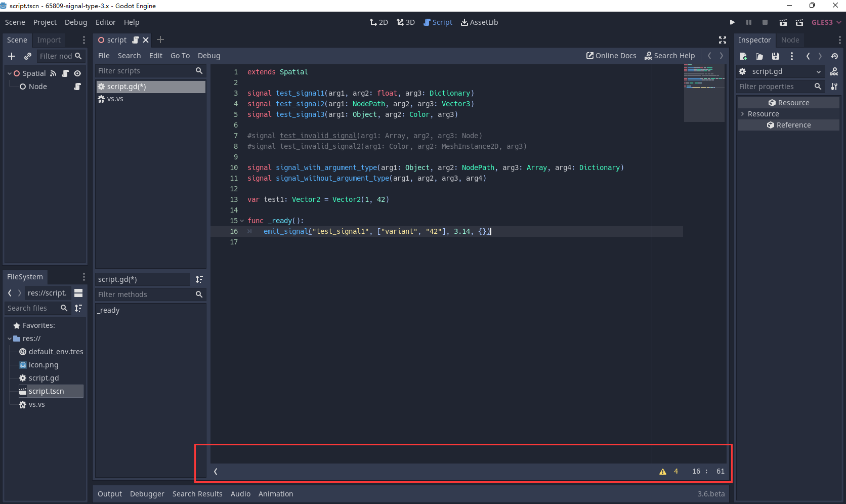This screenshot has width=846, height=504.
Task: Click the Filter properties field
Action: [780, 87]
